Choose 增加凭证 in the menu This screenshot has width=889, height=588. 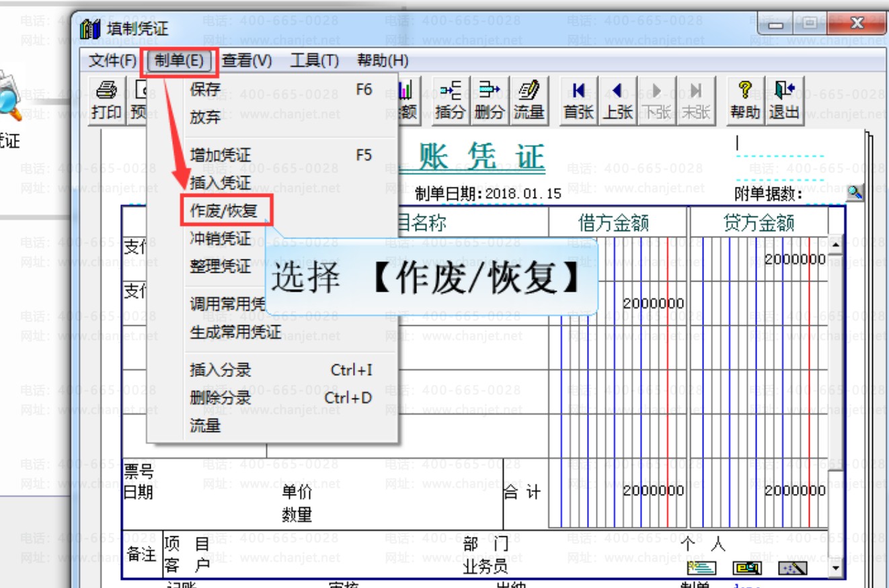click(273, 155)
